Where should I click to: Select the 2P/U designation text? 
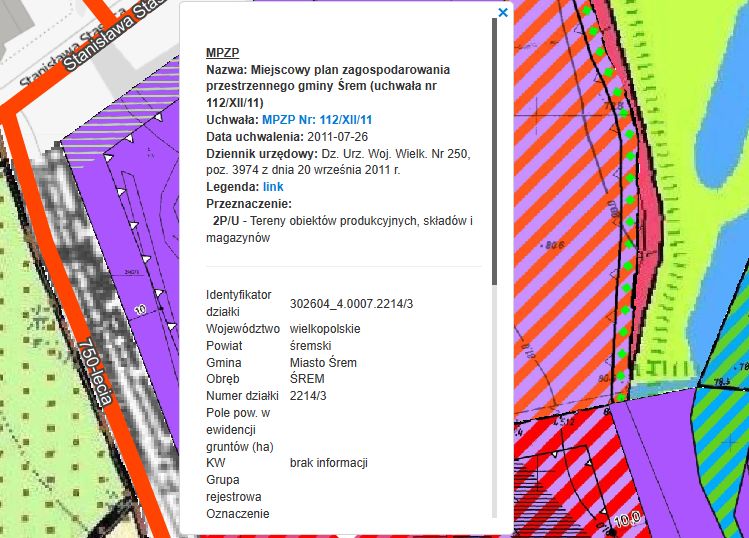(x=226, y=221)
